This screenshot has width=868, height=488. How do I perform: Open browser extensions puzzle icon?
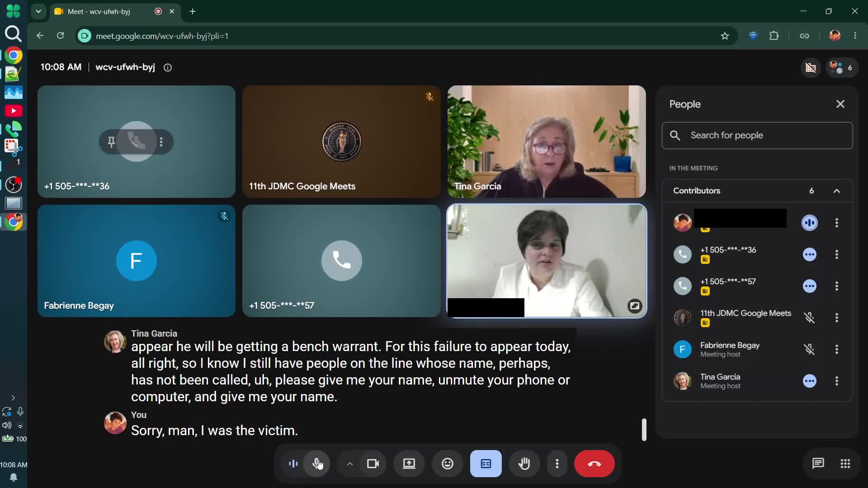pyautogui.click(x=774, y=36)
